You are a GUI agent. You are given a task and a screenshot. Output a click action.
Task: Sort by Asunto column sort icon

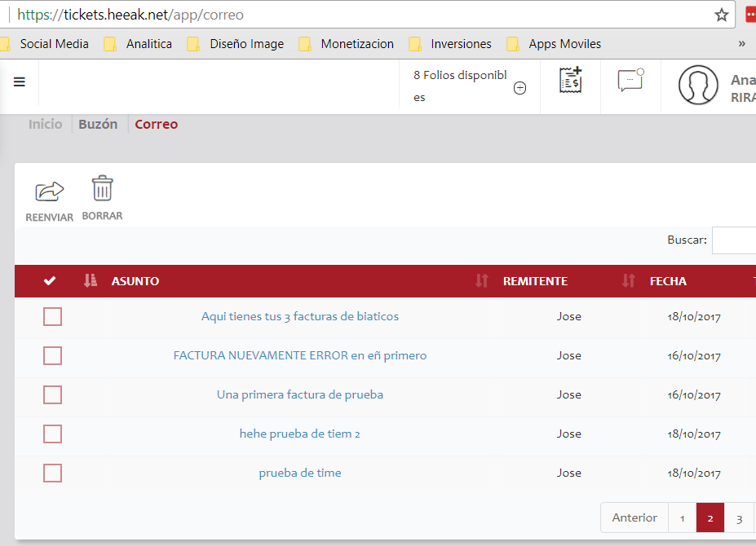click(x=91, y=280)
